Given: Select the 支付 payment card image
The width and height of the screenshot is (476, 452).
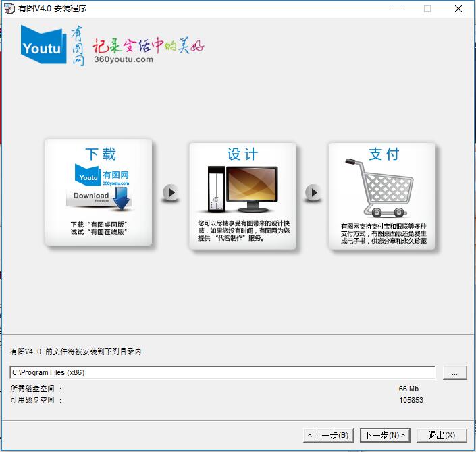Looking at the screenshot, I should point(382,196).
